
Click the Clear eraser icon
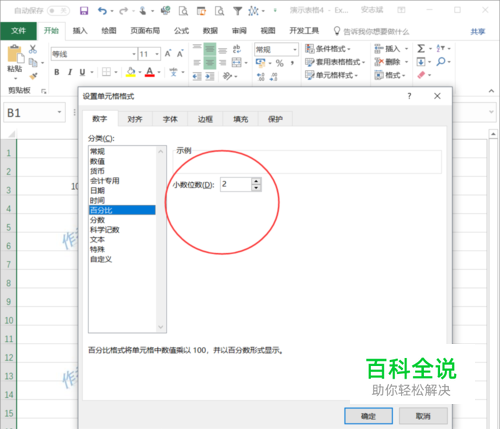pos(421,75)
